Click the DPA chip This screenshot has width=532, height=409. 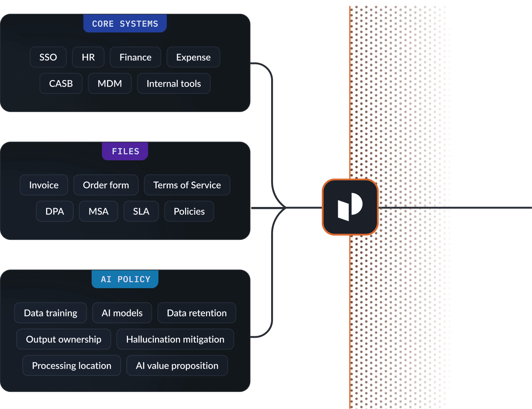click(x=55, y=211)
